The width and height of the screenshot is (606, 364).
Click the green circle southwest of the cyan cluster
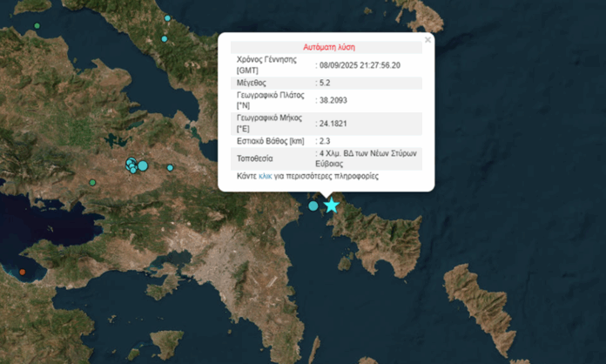(92, 182)
